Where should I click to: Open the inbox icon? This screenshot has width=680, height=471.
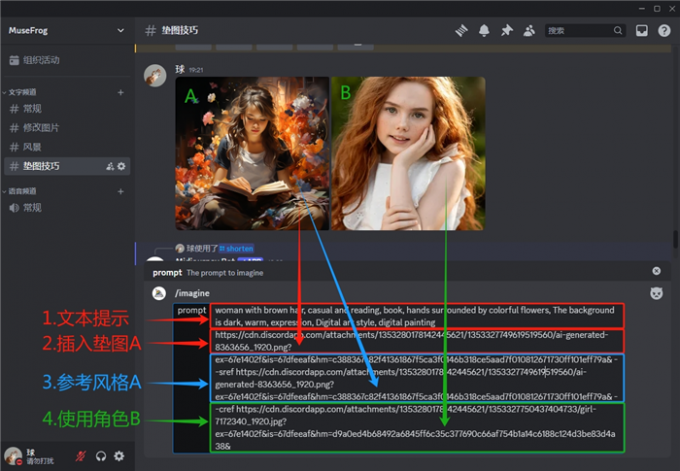(x=642, y=30)
